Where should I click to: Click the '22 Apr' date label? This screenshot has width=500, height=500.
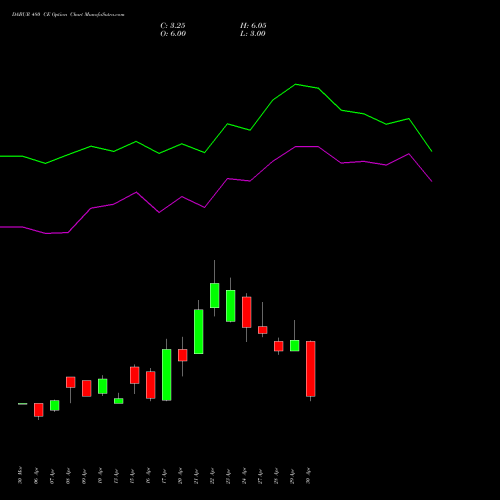point(212,476)
